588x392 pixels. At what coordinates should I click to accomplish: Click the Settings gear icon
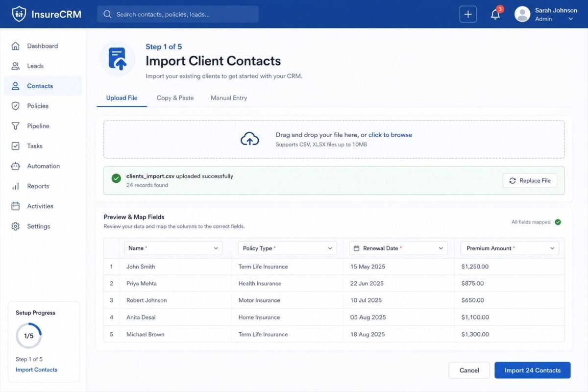[16, 226]
